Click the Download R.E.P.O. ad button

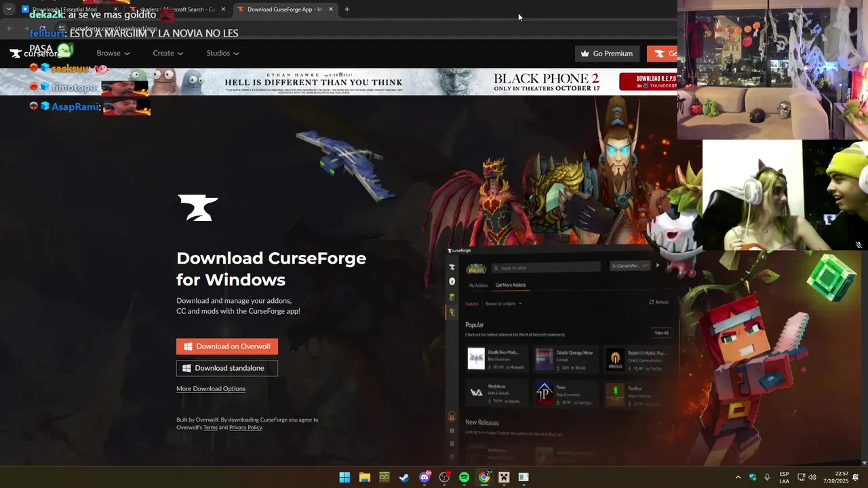click(648, 82)
